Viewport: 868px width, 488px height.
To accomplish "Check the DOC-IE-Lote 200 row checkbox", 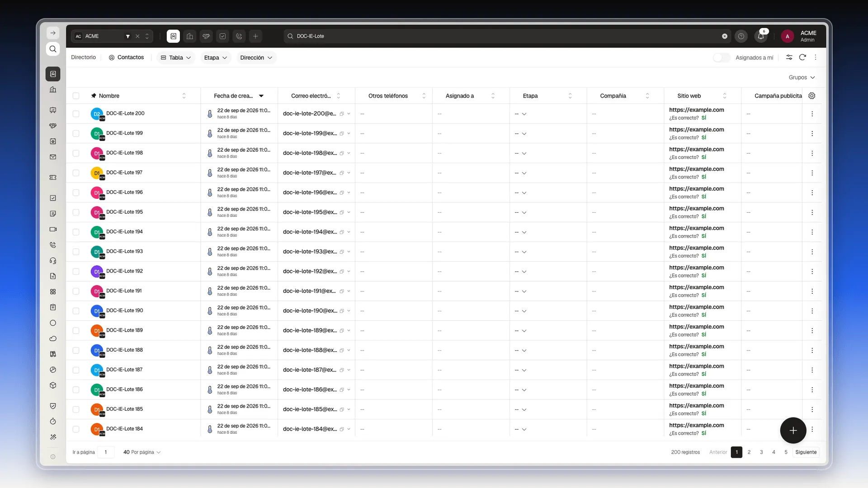I will pyautogui.click(x=76, y=114).
